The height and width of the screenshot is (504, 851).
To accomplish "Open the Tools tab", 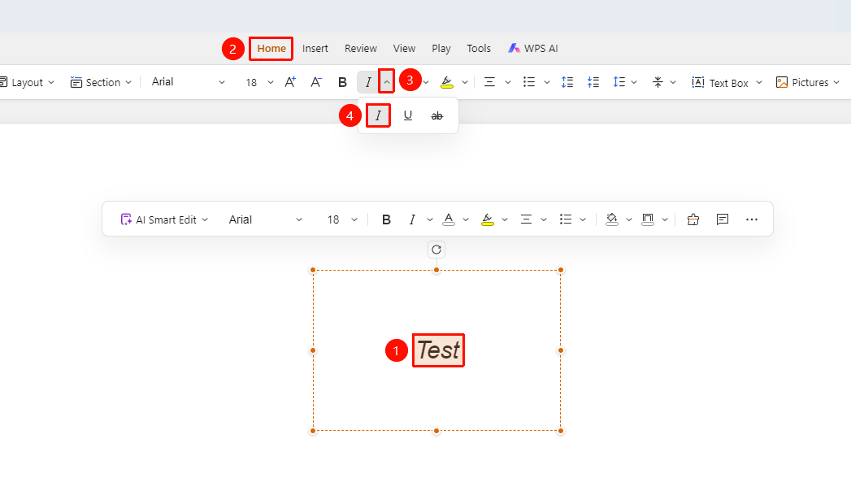I will click(x=479, y=48).
